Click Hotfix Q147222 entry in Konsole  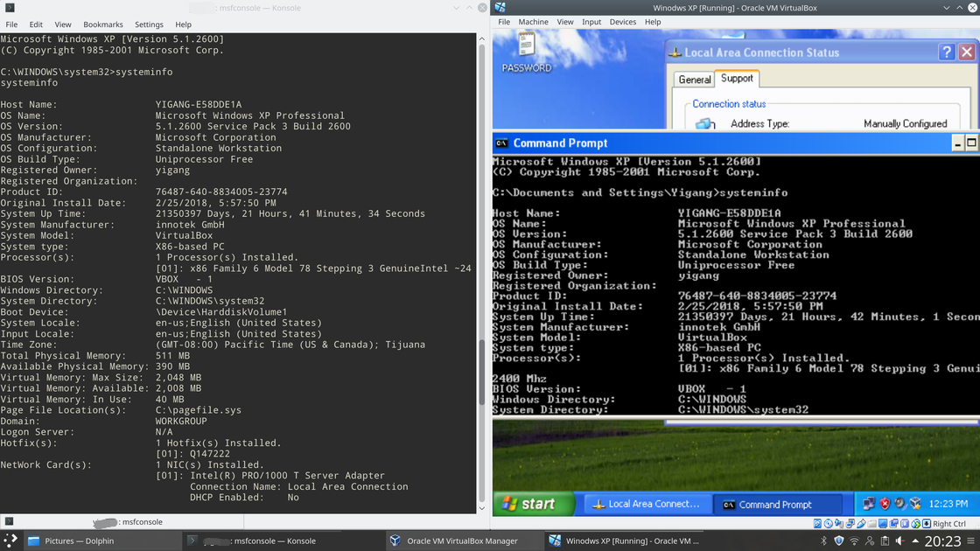click(x=192, y=454)
